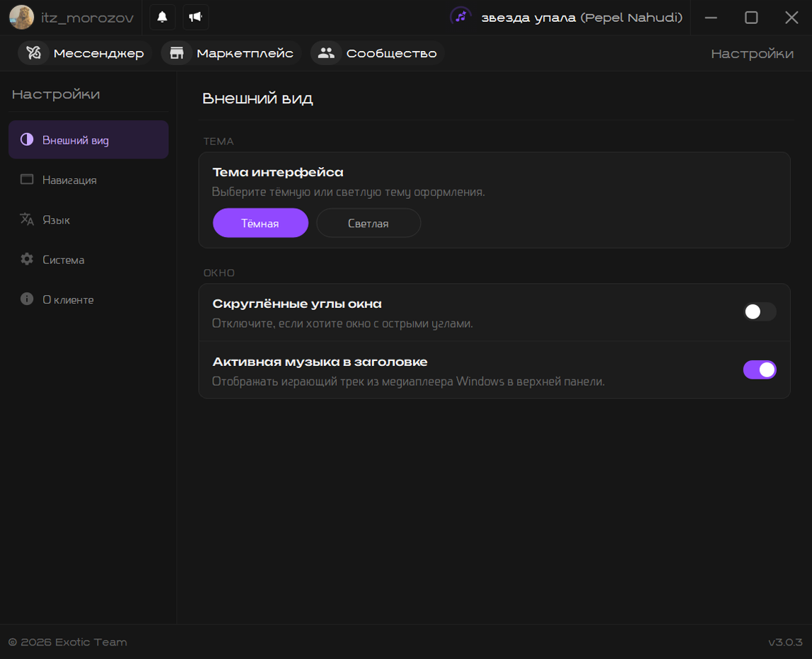Click the username itz_morozov
Screen dimensions: 812x659
(x=87, y=18)
